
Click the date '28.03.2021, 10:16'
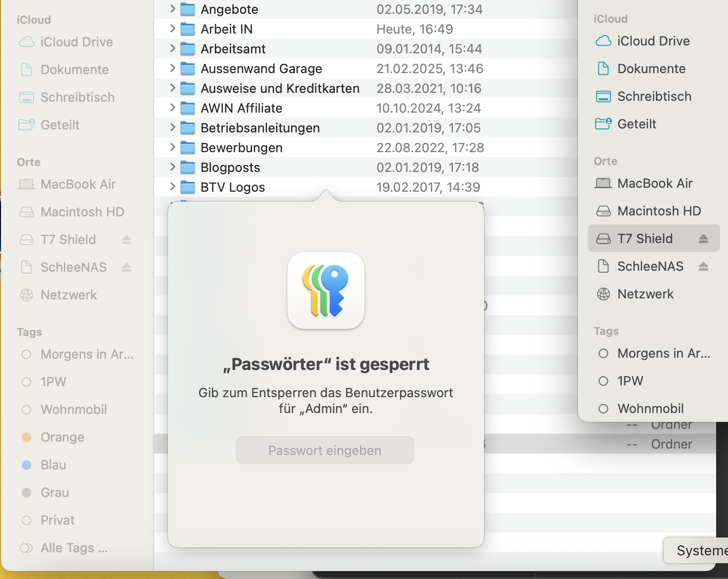coord(429,88)
